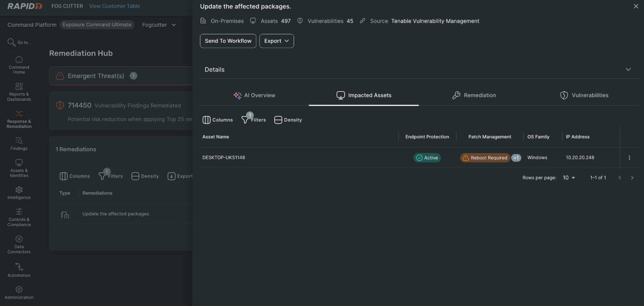Open the Columns selector in Impacted Assets
644x306 pixels.
(218, 120)
